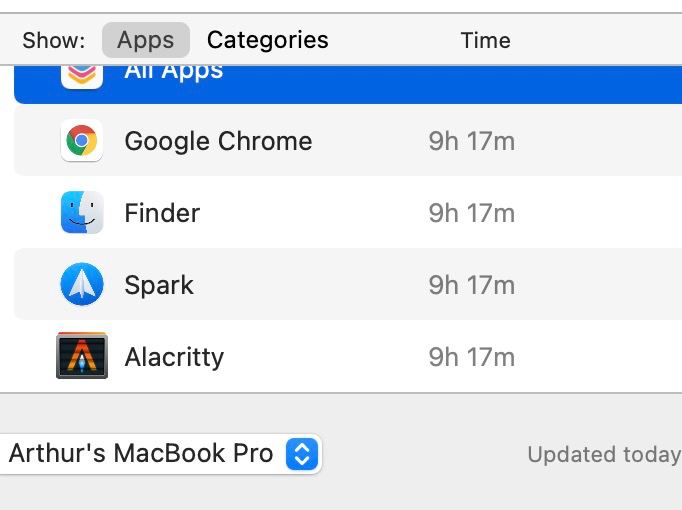The image size is (682, 510).
Task: Click the Updated today status text
Action: tap(604, 455)
